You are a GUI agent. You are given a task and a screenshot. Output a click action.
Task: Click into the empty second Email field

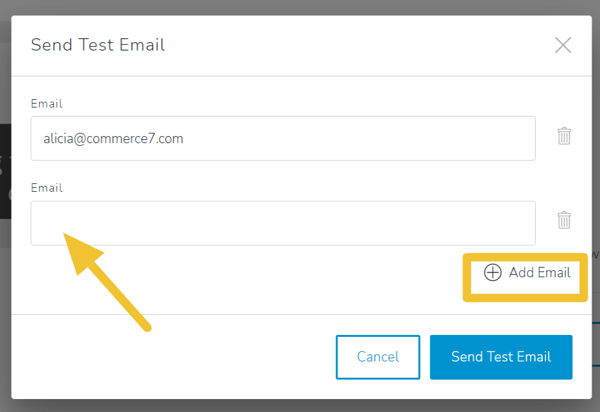pos(283,223)
